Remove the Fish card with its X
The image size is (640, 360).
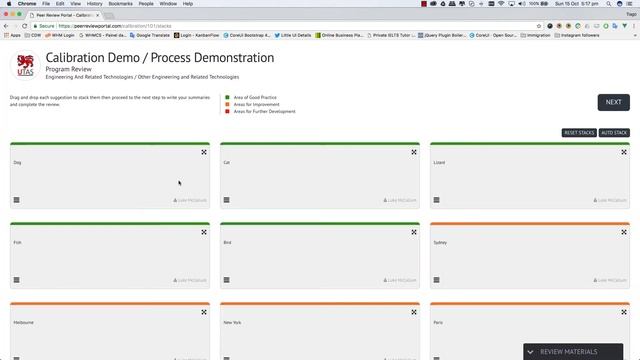[x=204, y=232]
